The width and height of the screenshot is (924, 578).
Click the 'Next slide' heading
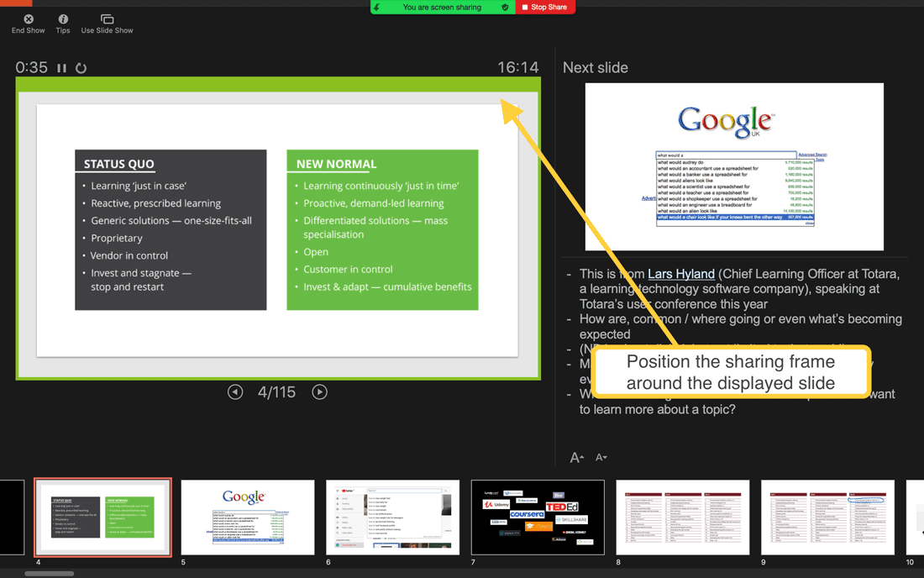tap(596, 68)
